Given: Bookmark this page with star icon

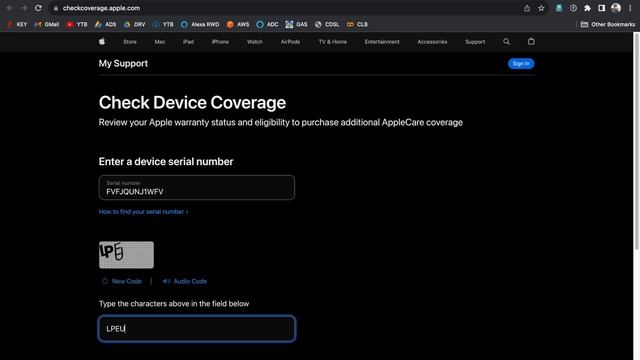Looking at the screenshot, I should 541,8.
